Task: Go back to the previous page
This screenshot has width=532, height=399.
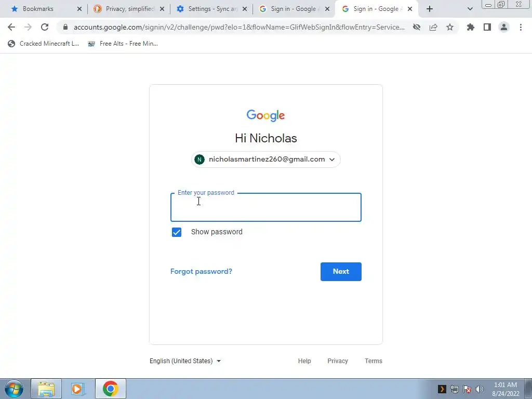Action: point(11,27)
